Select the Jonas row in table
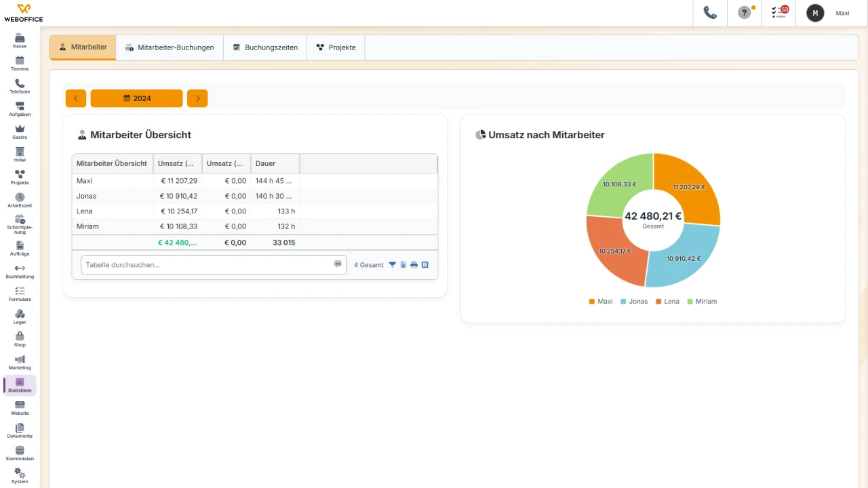 click(255, 196)
